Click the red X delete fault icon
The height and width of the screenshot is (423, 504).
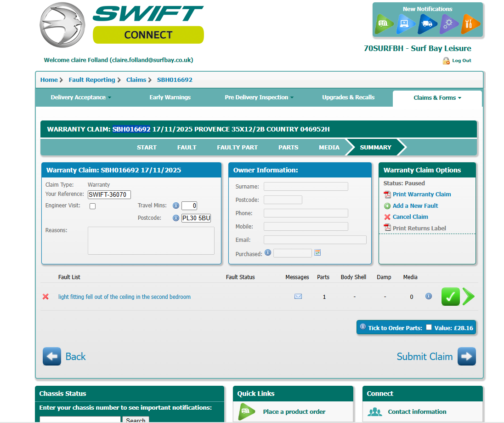[45, 297]
